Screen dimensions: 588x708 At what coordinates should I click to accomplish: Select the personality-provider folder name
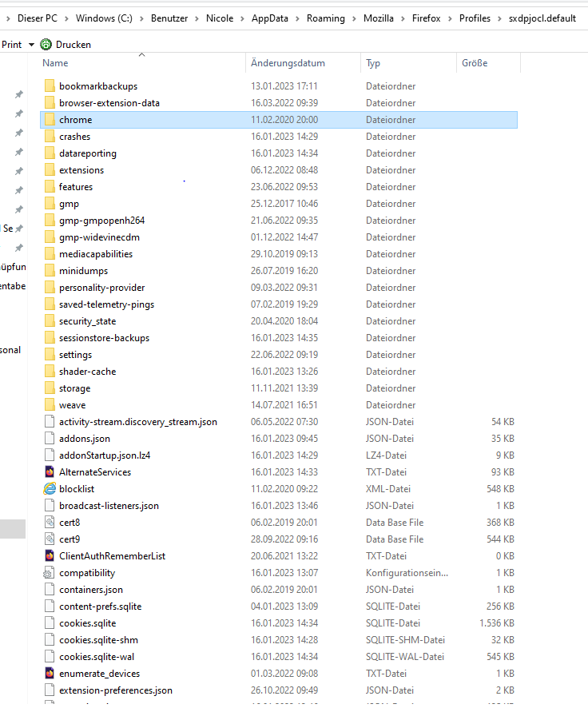(x=102, y=287)
